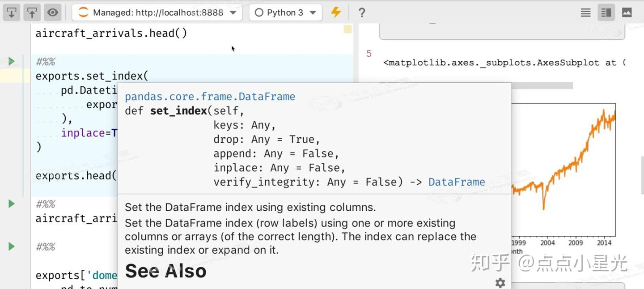Image resolution: width=644 pixels, height=289 pixels.
Task: Click the kernel status circle beside Python 3
Action: (259, 12)
